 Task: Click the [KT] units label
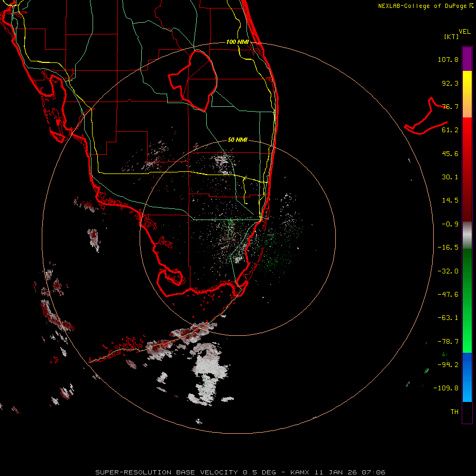tap(452, 36)
